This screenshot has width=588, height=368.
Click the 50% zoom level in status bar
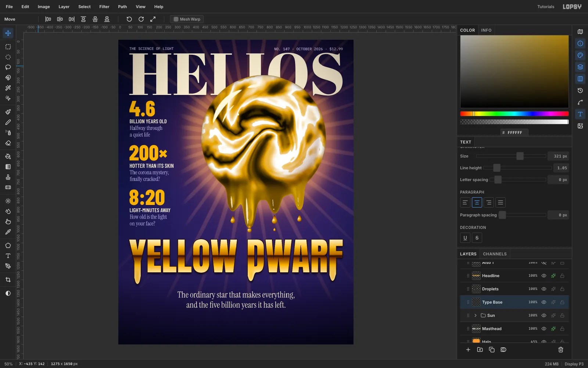point(8,364)
